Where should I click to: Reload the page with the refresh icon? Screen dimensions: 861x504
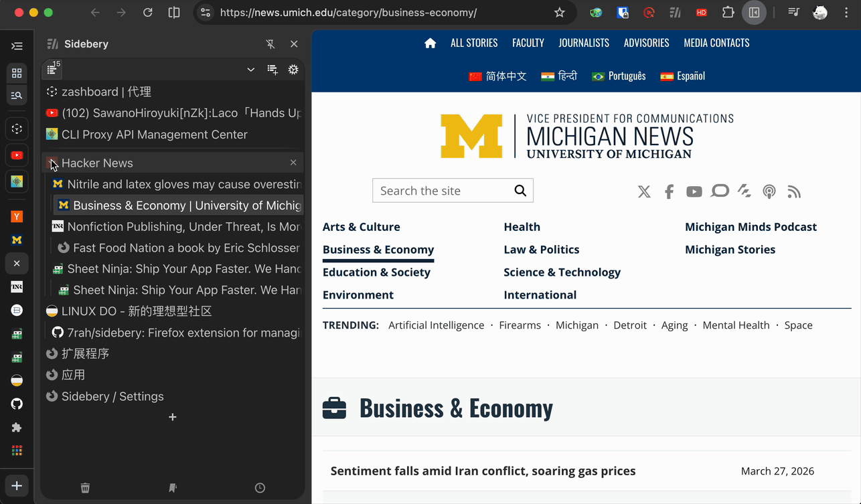click(x=148, y=13)
